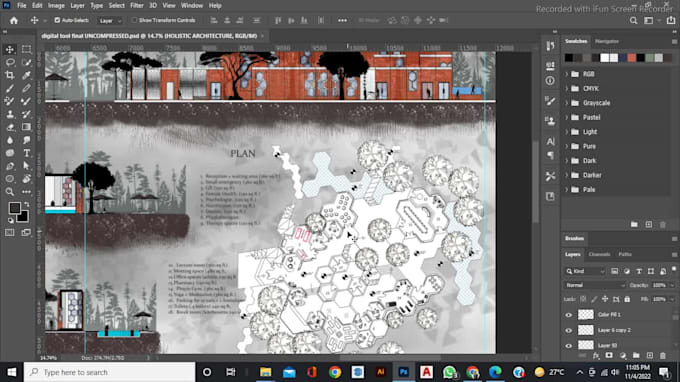Viewport: 680px width, 382px height.
Task: Expand the CMYK swatch group
Action: [566, 88]
